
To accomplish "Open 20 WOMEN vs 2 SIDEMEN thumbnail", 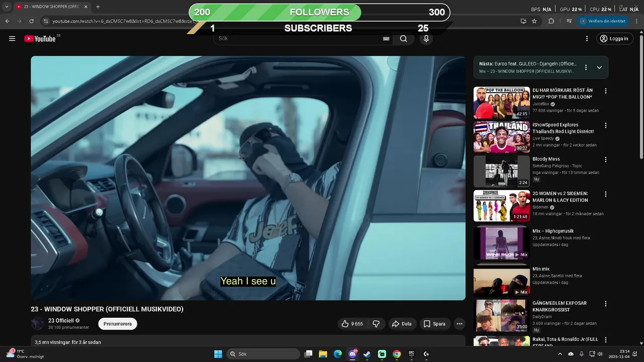I will click(501, 206).
